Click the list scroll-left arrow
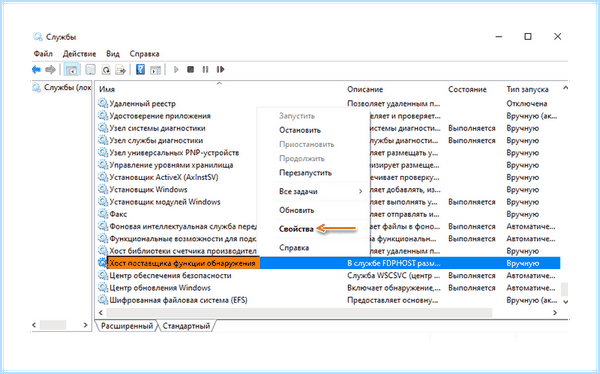This screenshot has width=600, height=374. [101, 313]
